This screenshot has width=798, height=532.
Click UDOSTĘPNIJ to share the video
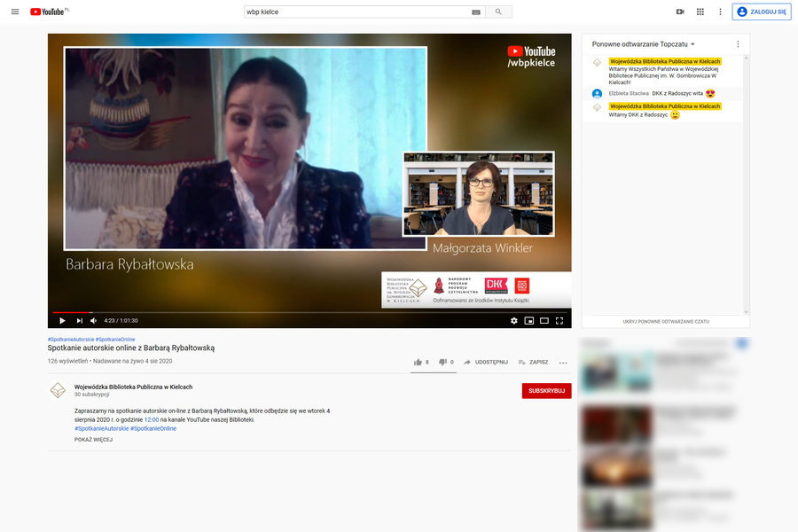[x=486, y=362]
